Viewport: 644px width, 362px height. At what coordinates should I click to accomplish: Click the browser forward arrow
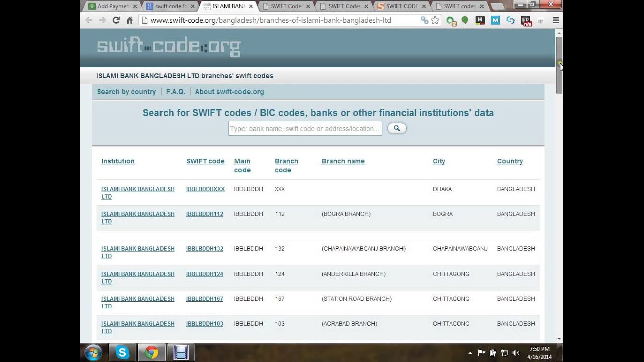102,20
